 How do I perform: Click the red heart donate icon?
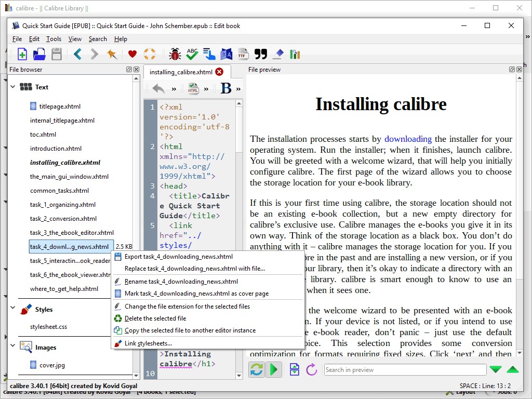pos(132,54)
